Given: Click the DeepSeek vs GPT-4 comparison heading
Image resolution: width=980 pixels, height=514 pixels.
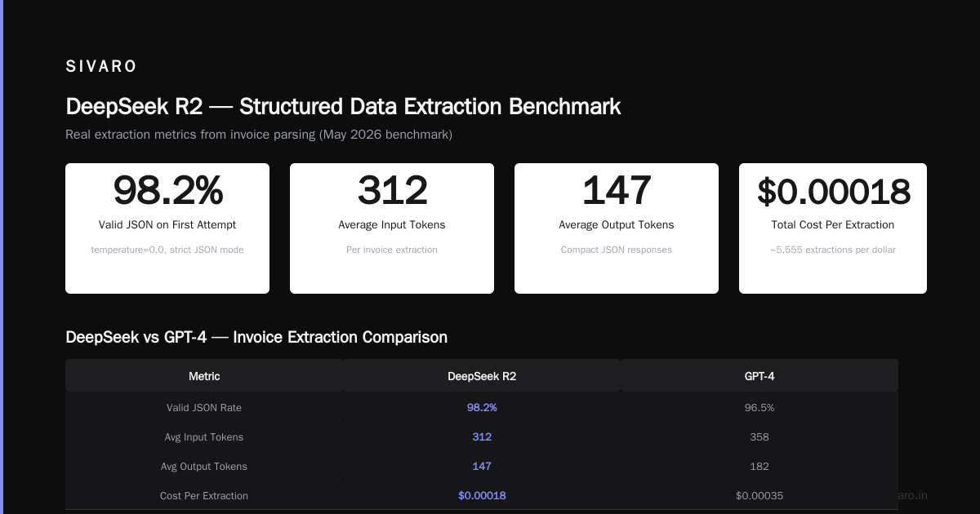Looking at the screenshot, I should tap(256, 337).
